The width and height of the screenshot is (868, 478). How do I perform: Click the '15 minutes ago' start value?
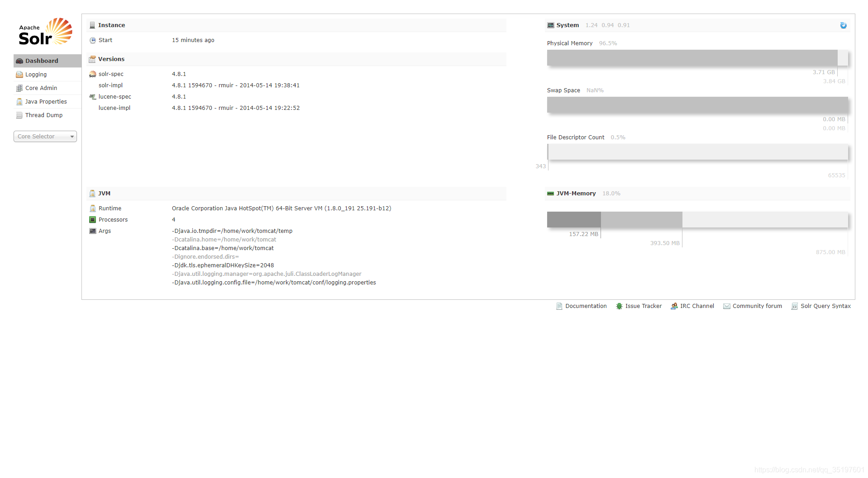193,40
